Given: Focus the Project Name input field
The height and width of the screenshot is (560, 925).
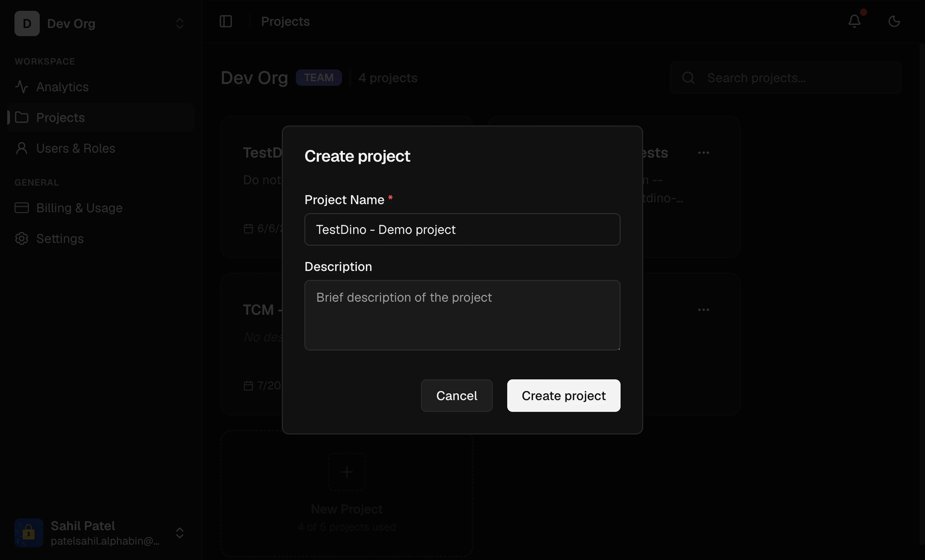Looking at the screenshot, I should pos(462,229).
